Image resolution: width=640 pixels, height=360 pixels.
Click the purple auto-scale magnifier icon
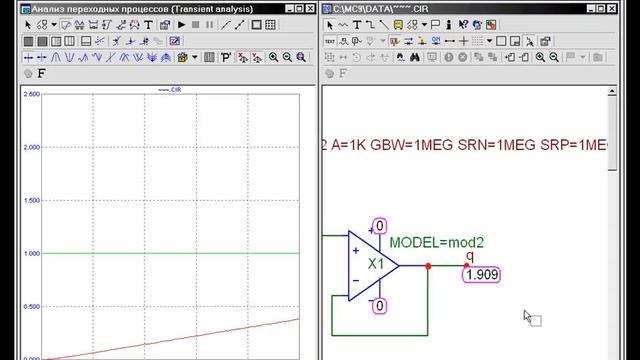(301, 58)
